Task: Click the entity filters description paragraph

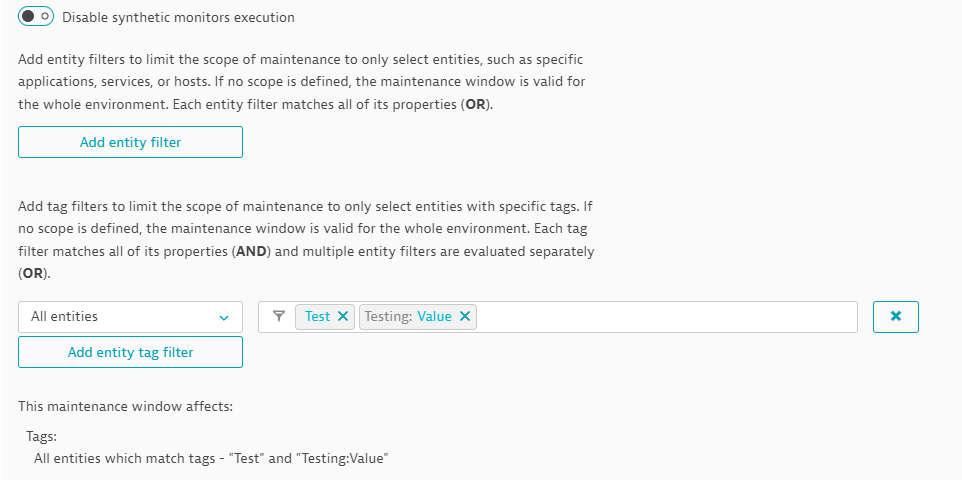Action: coord(300,82)
